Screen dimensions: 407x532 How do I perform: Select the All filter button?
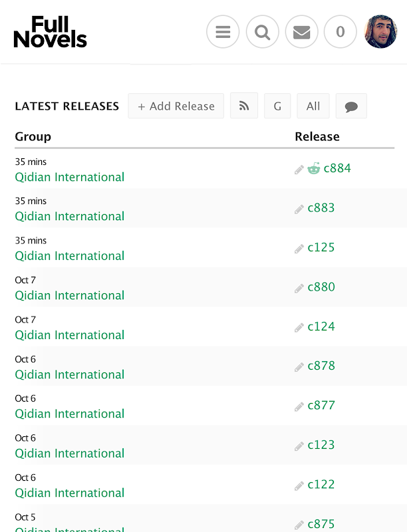tap(313, 106)
